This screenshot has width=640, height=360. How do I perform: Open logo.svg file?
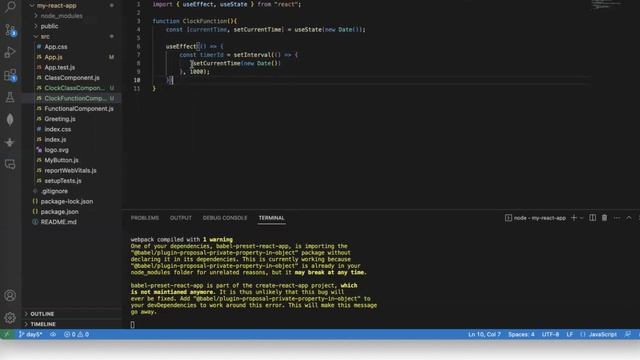click(x=56, y=150)
